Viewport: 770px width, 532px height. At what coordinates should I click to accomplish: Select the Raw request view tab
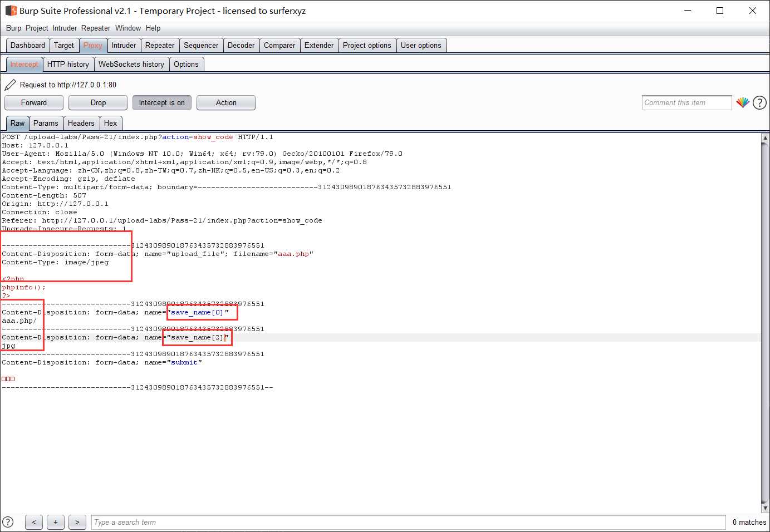click(17, 124)
